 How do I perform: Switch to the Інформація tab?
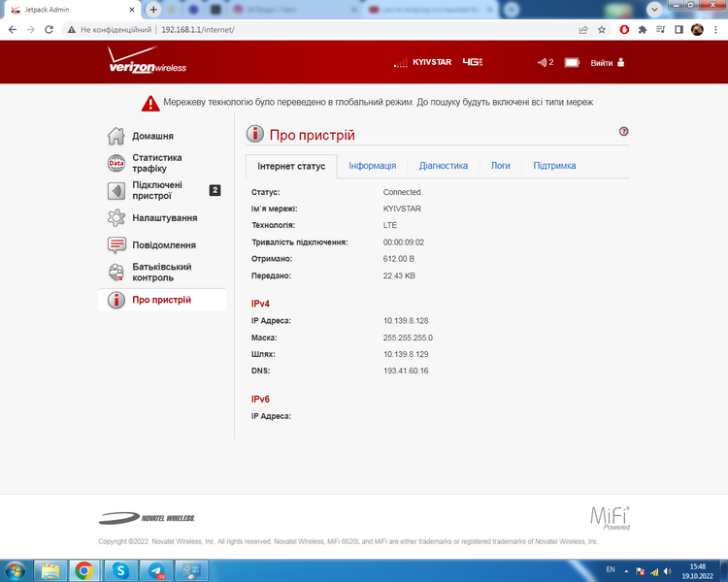[373, 166]
